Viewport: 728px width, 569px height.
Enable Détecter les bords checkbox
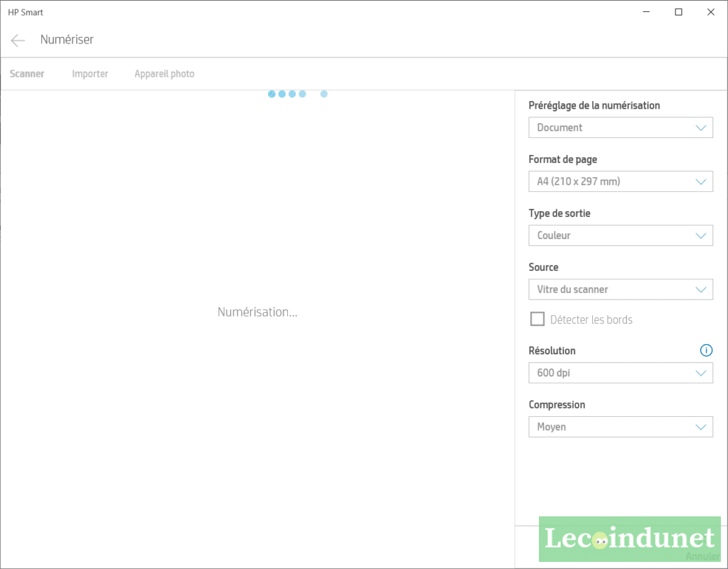coord(537,319)
